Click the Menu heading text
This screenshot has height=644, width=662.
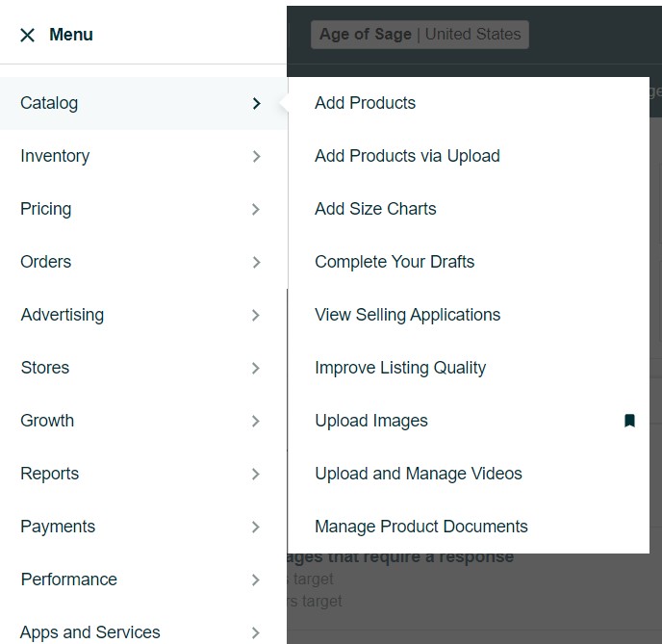pos(71,35)
